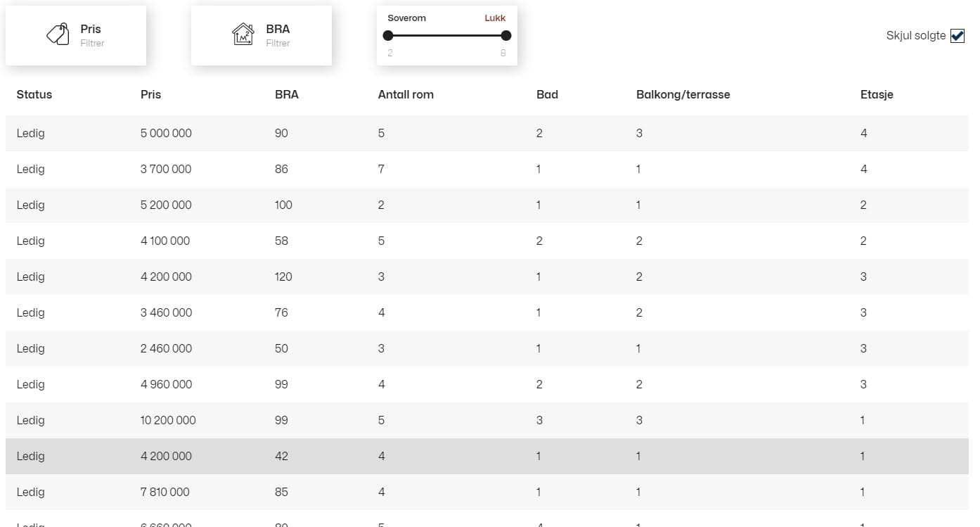Open the listing priced 7 810 000
Image resolution: width=980 pixels, height=527 pixels.
pos(487,492)
